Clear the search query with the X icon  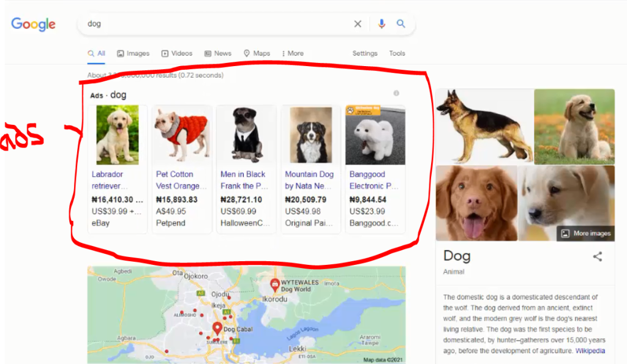tap(358, 24)
